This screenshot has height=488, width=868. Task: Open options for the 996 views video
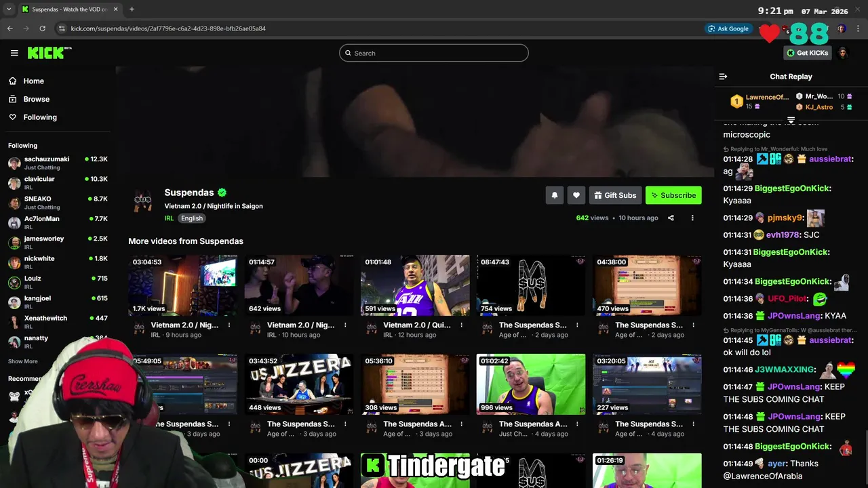577,424
